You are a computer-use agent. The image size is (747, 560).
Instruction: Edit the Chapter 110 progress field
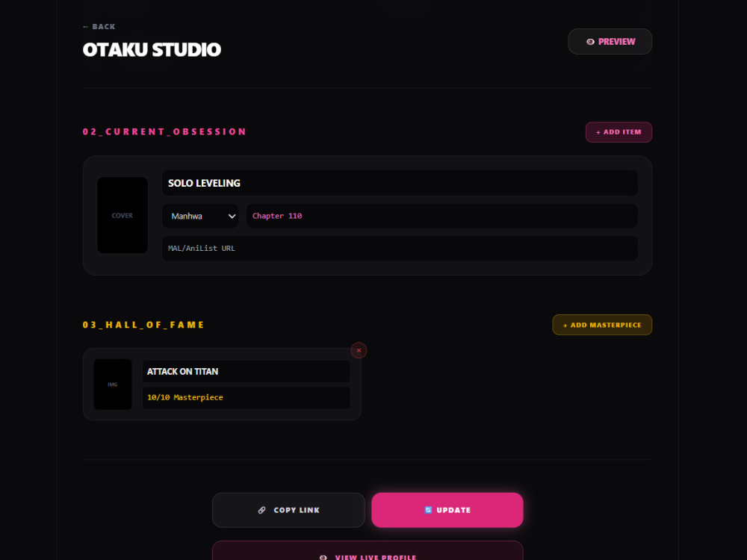tap(441, 216)
